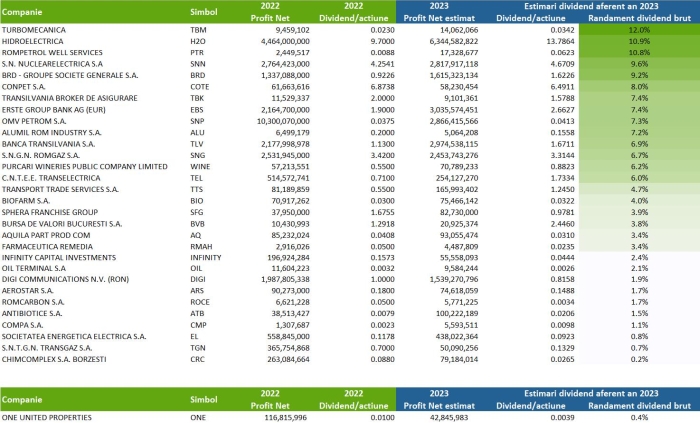This screenshot has width=700, height=423.
Task: Click the top Companie column header
Action: (22, 12)
